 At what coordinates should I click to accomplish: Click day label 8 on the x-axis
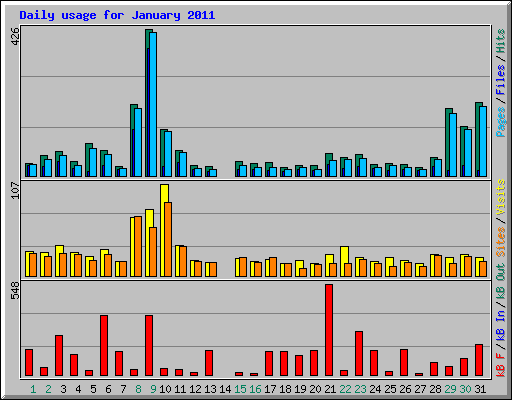[x=138, y=389]
